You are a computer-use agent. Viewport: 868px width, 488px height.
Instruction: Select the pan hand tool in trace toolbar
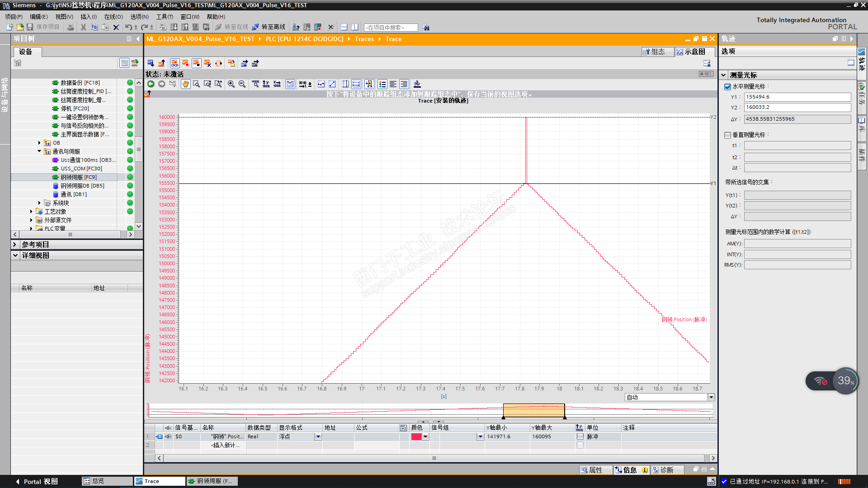tap(185, 84)
